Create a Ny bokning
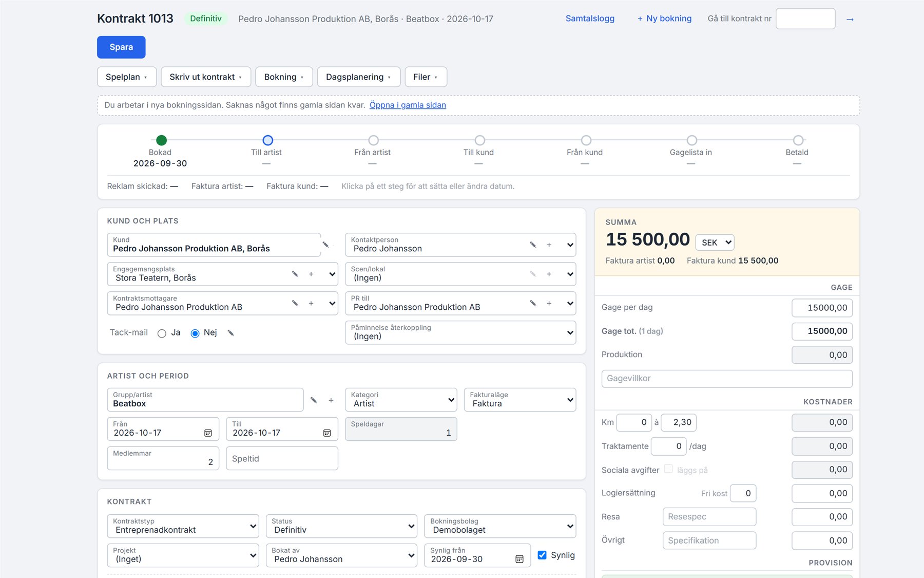924x578 pixels. click(x=664, y=18)
